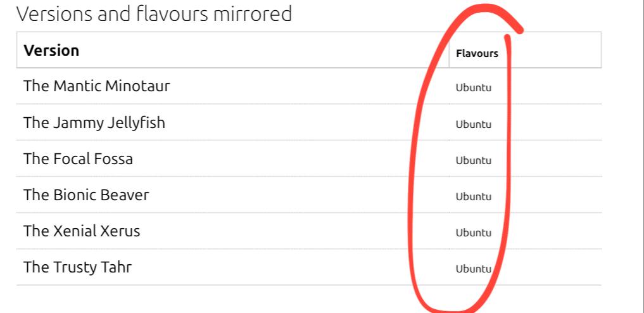Open The Mantic Minotaur version link
This screenshot has width=644, height=313.
[x=96, y=86]
